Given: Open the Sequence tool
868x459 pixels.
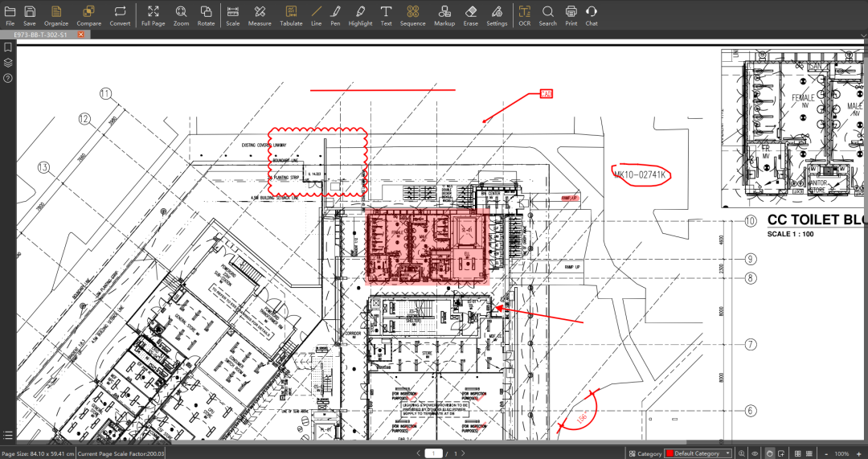Looking at the screenshot, I should point(413,15).
